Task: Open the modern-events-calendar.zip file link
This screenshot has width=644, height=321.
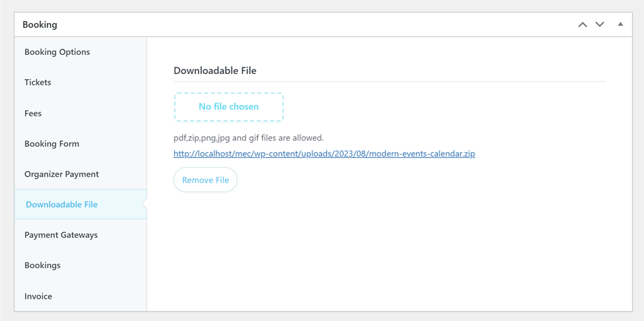Action: tap(324, 154)
